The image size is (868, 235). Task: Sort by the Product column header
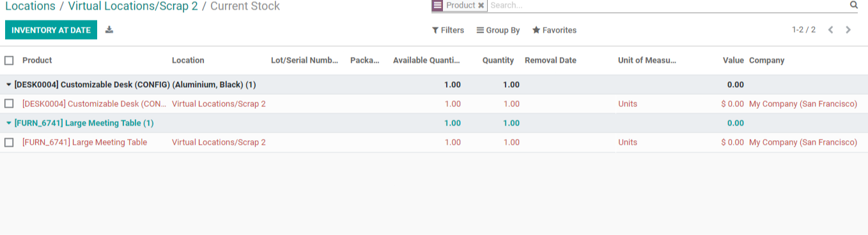37,60
